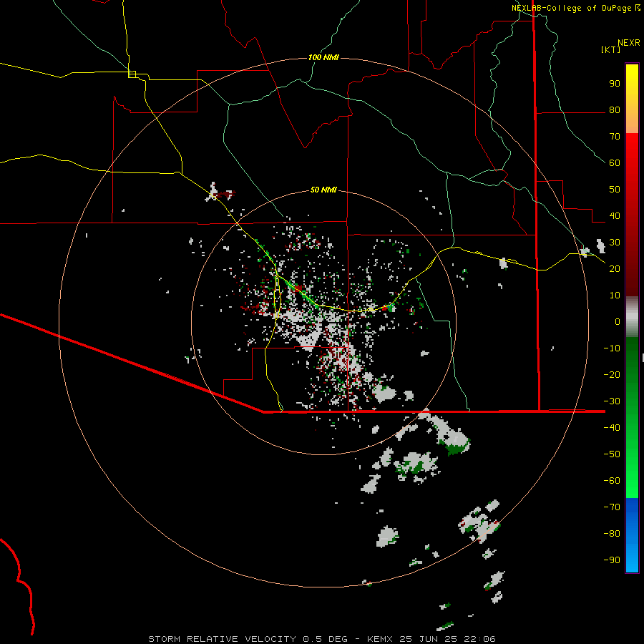The height and width of the screenshot is (644, 644).
Task: Select the -80 value on the velocity scale
Action: (x=612, y=534)
